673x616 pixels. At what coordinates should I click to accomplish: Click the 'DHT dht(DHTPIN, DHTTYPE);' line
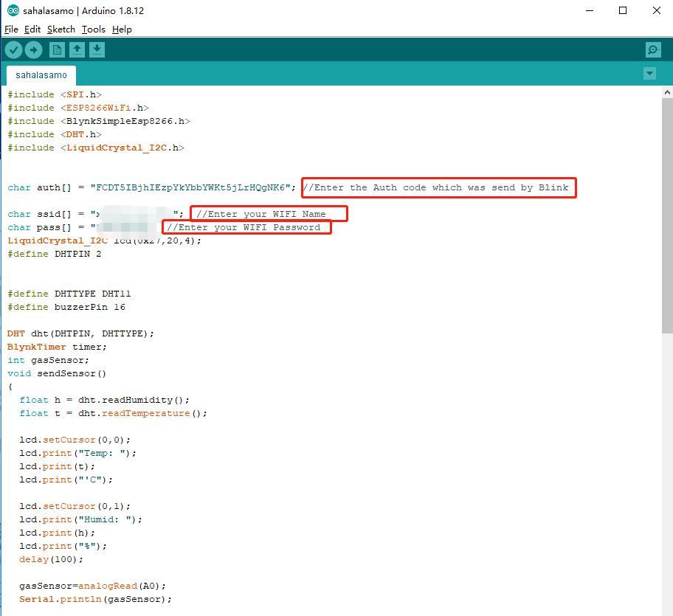click(80, 333)
